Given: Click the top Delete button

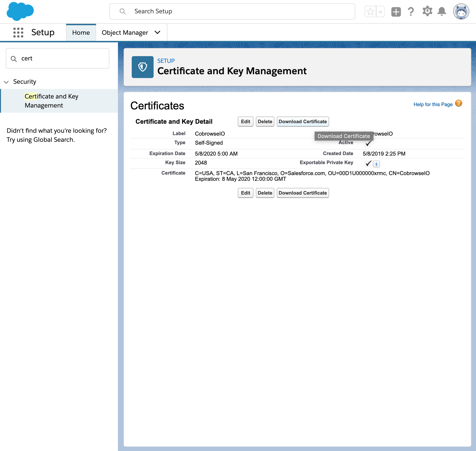Looking at the screenshot, I should tap(265, 122).
